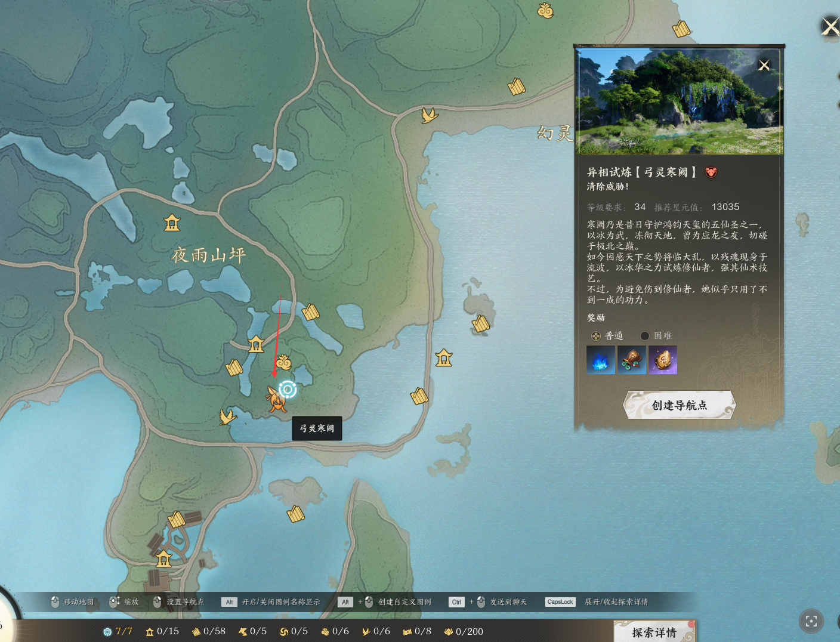This screenshot has height=642, width=840.
Task: Select the bird marker near 幻灵 label
Action: (429, 115)
